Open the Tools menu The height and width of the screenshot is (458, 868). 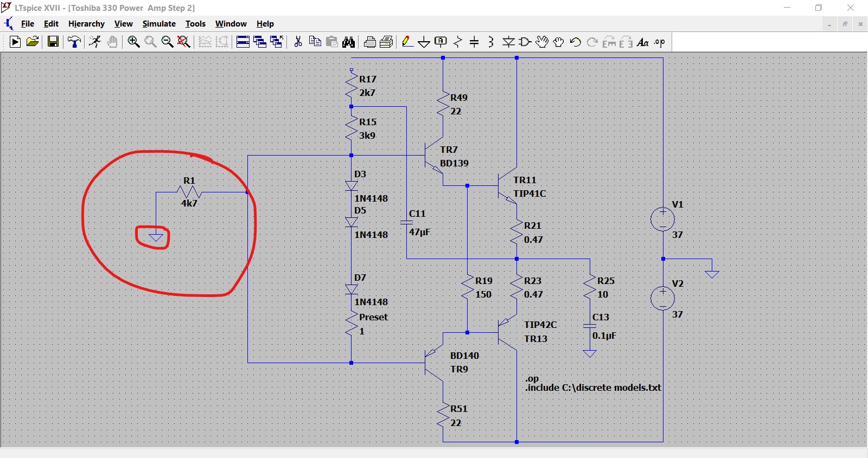coord(195,24)
